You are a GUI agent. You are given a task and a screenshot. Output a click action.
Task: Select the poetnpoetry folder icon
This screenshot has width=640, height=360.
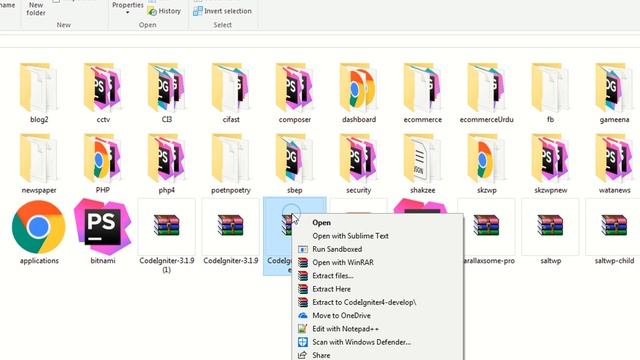[x=231, y=158]
